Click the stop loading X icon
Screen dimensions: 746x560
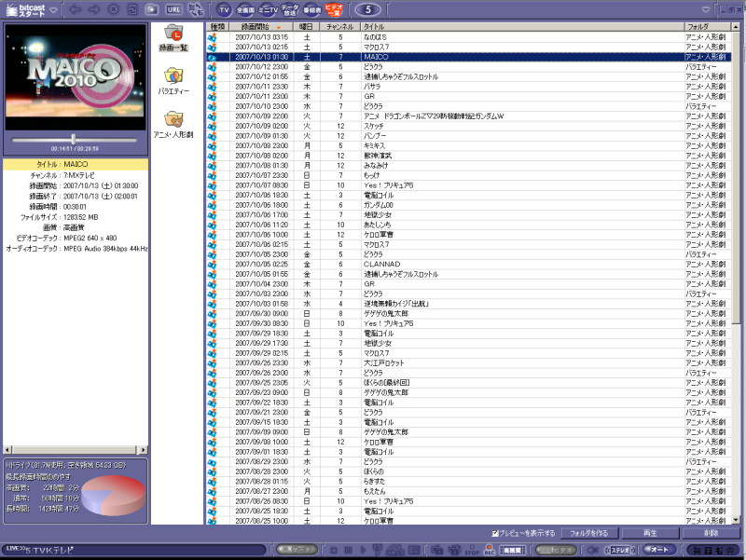point(113,9)
